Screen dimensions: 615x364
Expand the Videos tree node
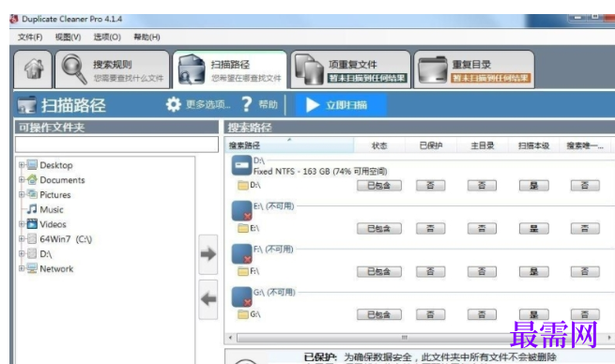click(22, 224)
